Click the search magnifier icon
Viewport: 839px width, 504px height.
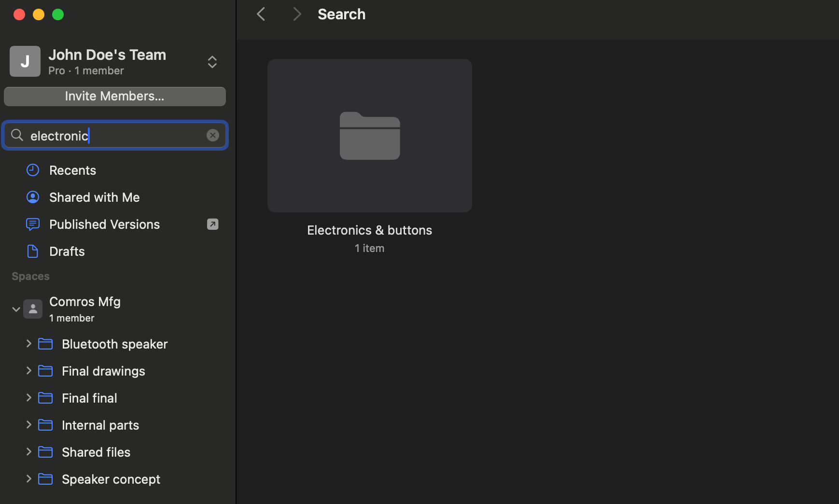pyautogui.click(x=17, y=135)
